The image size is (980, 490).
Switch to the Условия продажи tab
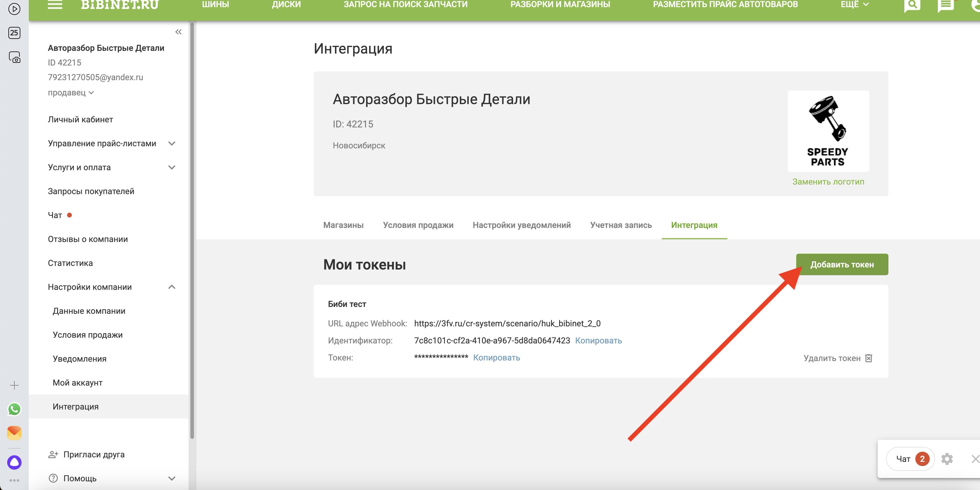[x=418, y=225]
